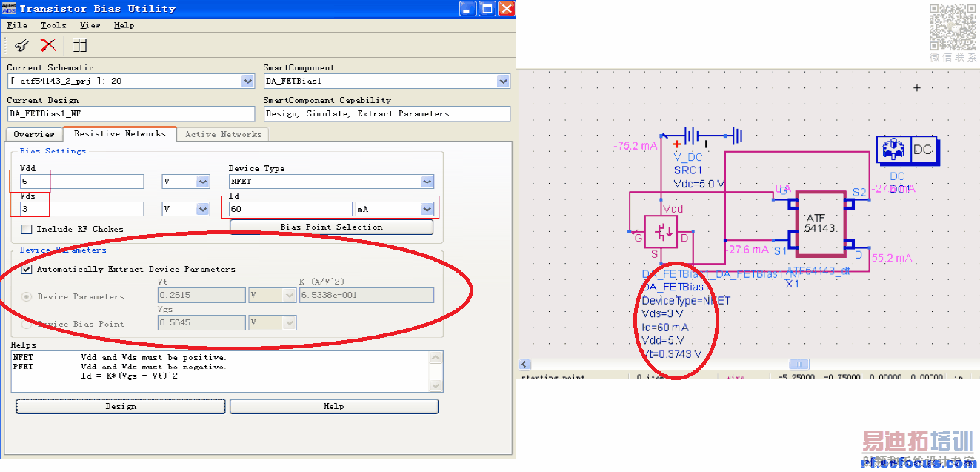Open the Vgs unit dropdown
The image size is (980, 472).
290,323
